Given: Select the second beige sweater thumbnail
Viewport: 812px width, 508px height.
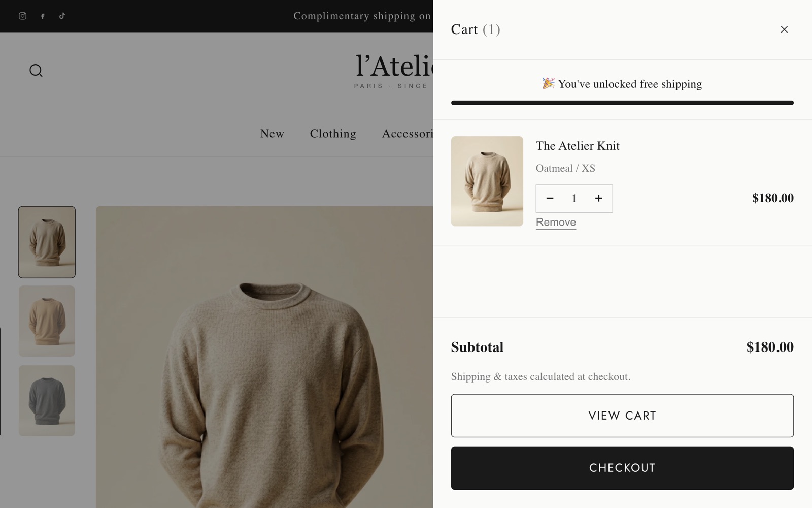Looking at the screenshot, I should point(47,321).
